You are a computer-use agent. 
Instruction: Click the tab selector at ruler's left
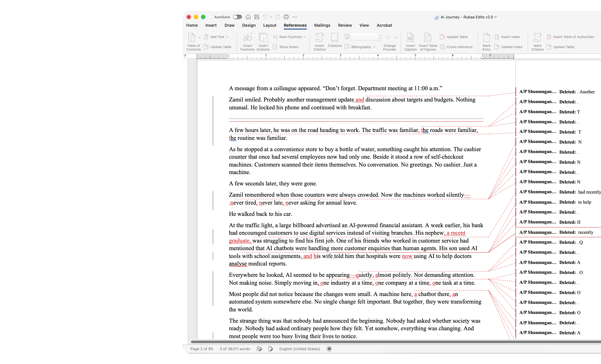[185, 56]
